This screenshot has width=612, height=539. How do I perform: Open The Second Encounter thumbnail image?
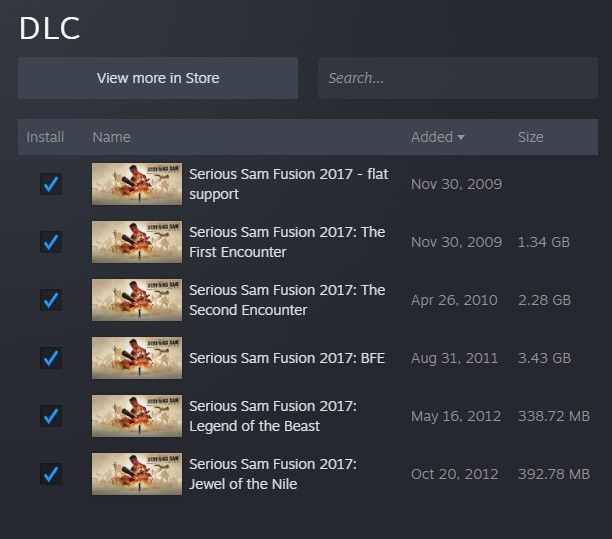click(137, 300)
